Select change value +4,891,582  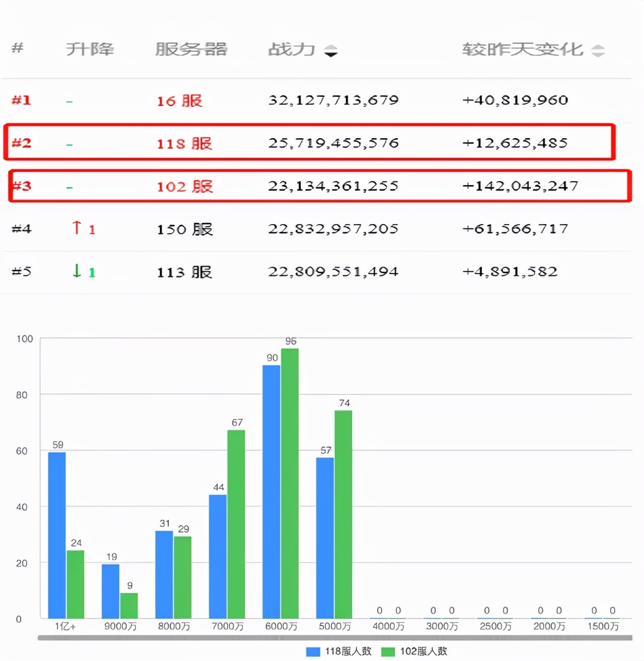point(510,272)
